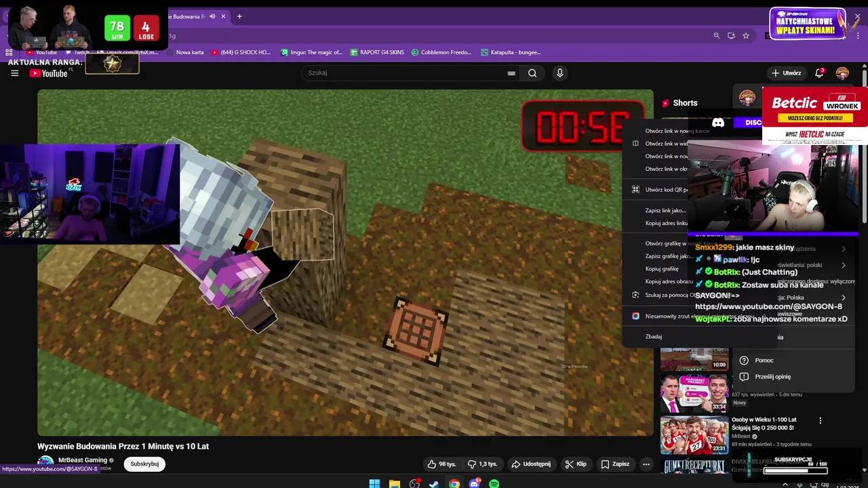This screenshot has width=868, height=488.
Task: Select 'Otwórz link w nowej karcie'
Action: tap(677, 131)
